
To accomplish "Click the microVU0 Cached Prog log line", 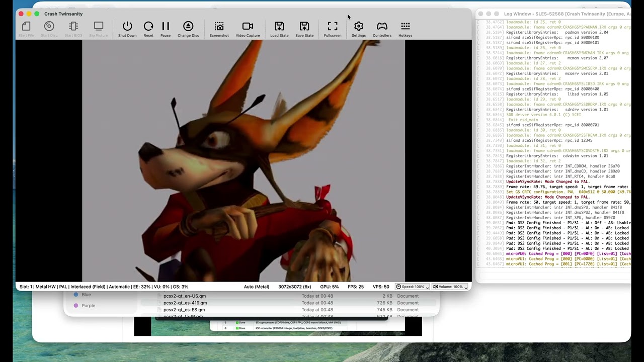I will (x=568, y=254).
